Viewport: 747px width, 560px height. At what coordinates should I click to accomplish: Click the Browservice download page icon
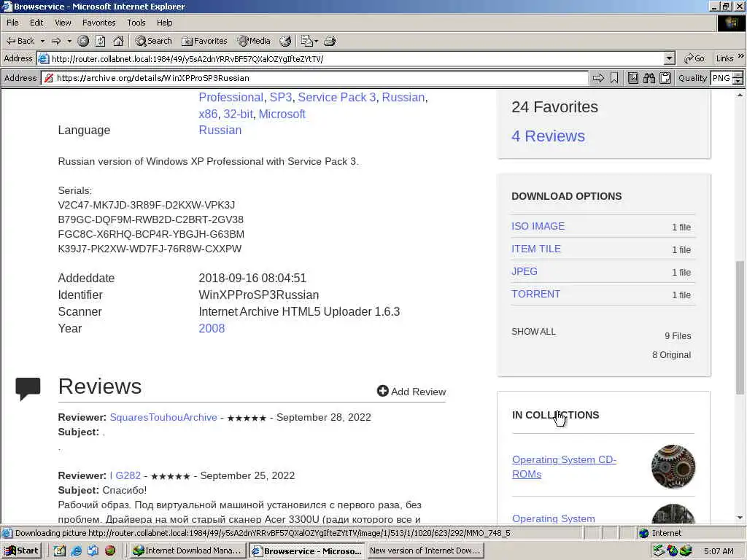[x=633, y=78]
